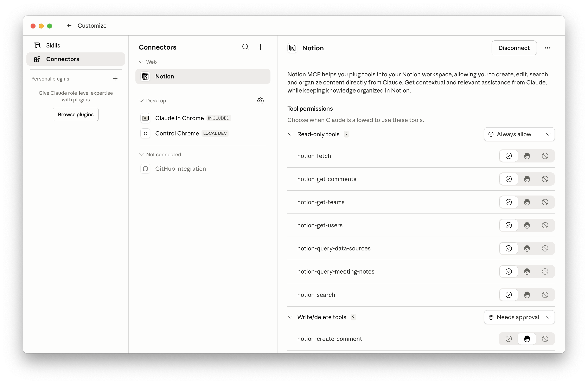
Task: Click the plus icon beside Personal plugins
Action: 115,79
